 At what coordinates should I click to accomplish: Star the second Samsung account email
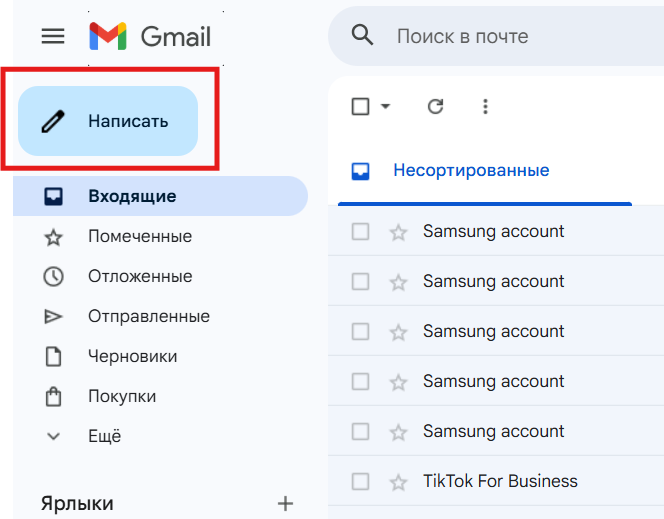398,282
